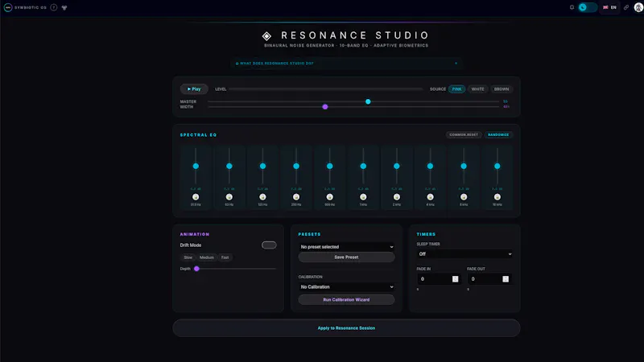Click the 2 kHz band slider handle
This screenshot has width=644, height=362.
tap(397, 167)
